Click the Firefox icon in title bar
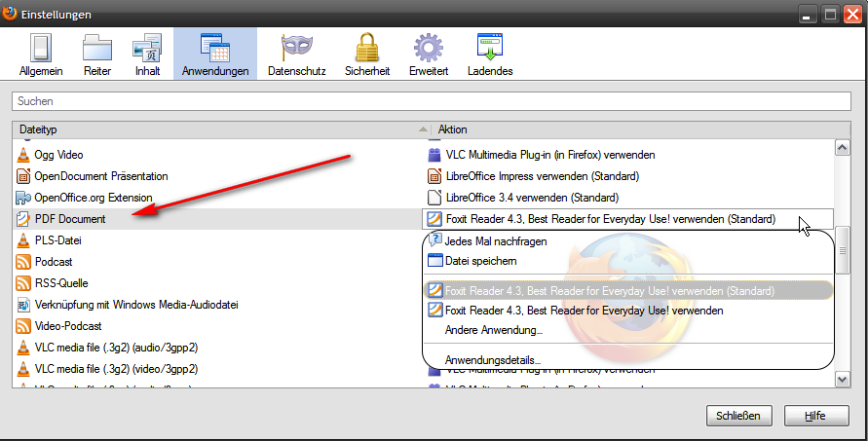 tap(10, 14)
